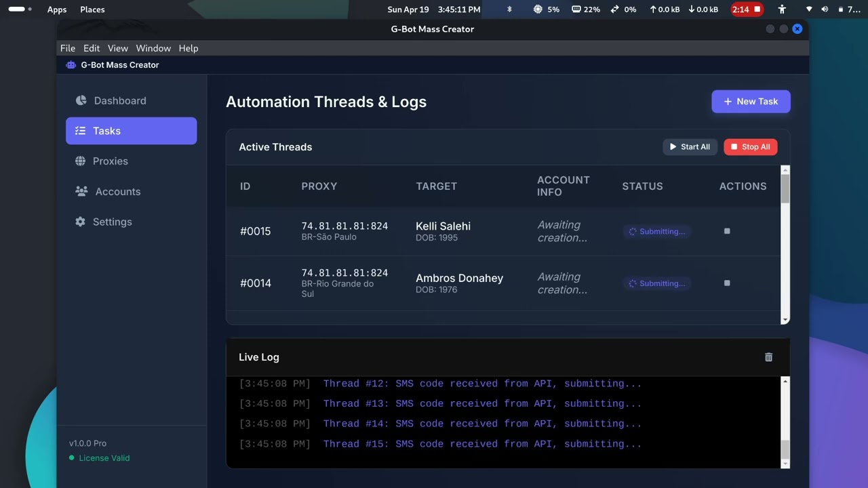Click the Bluetooth icon in the top bar
868x488 pixels.
[x=510, y=9]
